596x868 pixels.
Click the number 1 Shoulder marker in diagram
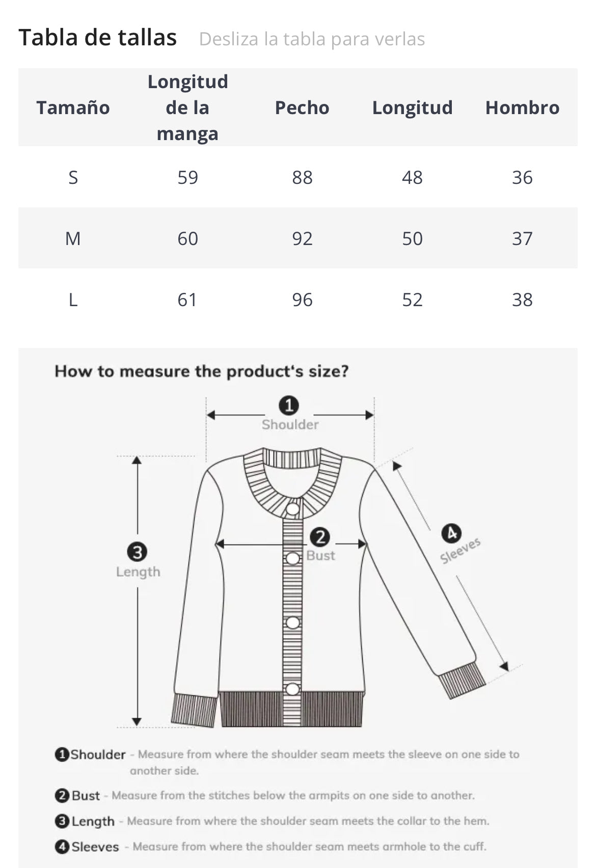[289, 406]
